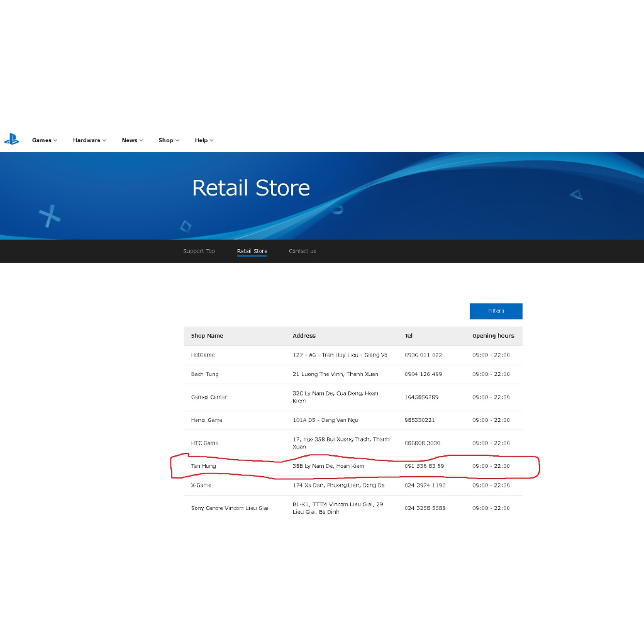
Task: Click the HTC Game address text
Action: 340,443
